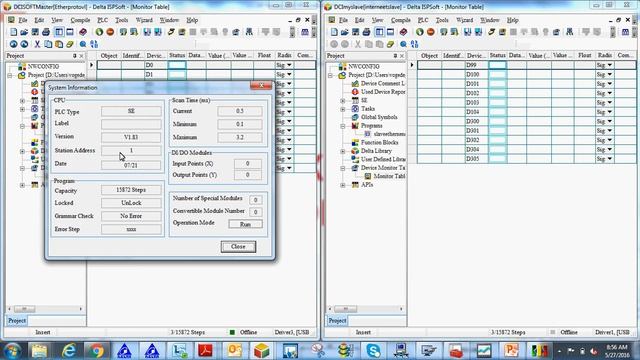This screenshot has width=640, height=360.
Task: Toggle project panel pin in right window
Action: [x=395, y=56]
